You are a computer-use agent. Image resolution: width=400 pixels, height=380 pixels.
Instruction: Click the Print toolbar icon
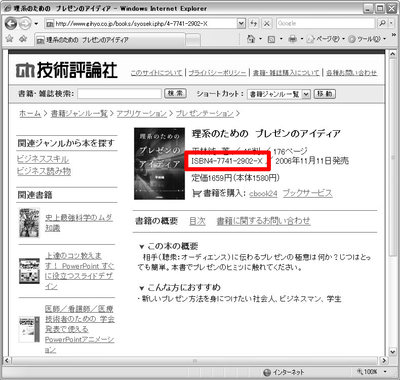pos(292,39)
